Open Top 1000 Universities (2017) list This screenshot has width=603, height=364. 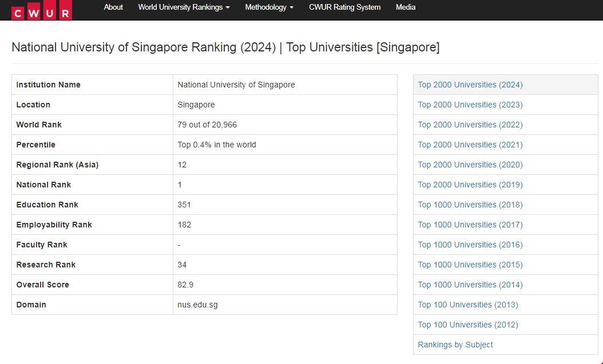[x=470, y=225]
